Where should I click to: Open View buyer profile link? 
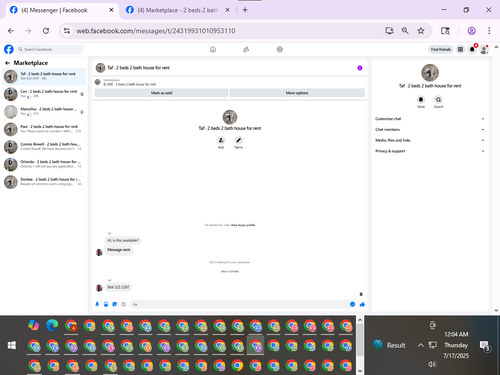pyautogui.click(x=243, y=225)
